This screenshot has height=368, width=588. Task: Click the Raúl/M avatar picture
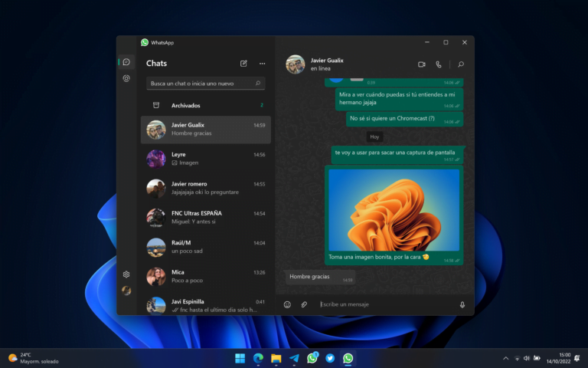point(156,247)
